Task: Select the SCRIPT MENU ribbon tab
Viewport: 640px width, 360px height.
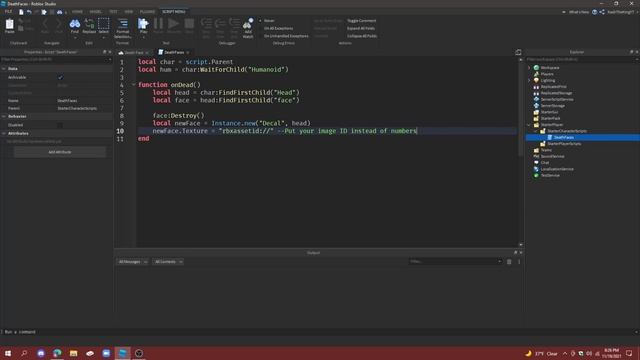Action: tap(174, 12)
